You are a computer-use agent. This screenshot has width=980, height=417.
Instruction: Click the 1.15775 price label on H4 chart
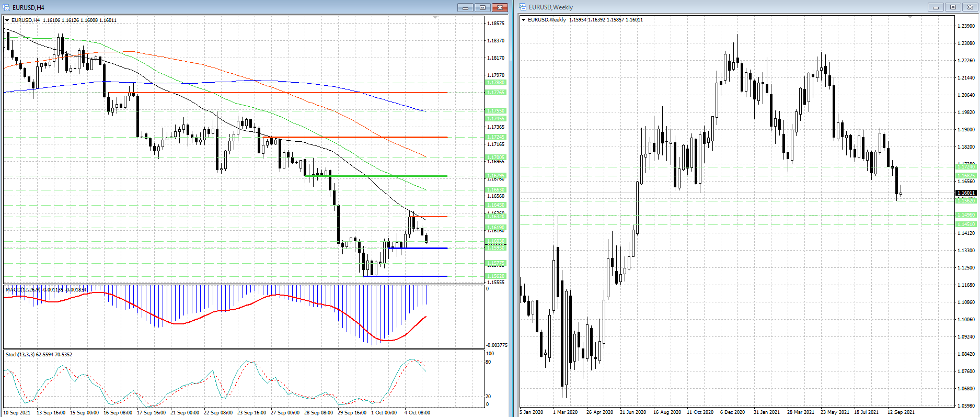pos(496,263)
